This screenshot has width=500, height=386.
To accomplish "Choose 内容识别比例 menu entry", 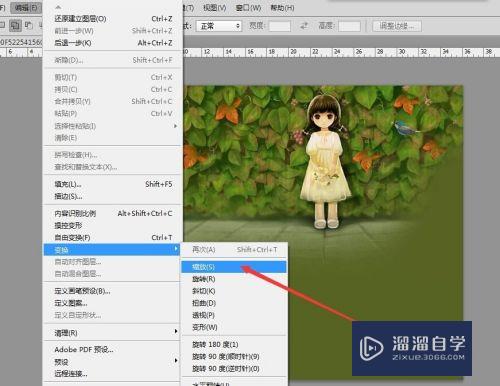I will [x=113, y=213].
